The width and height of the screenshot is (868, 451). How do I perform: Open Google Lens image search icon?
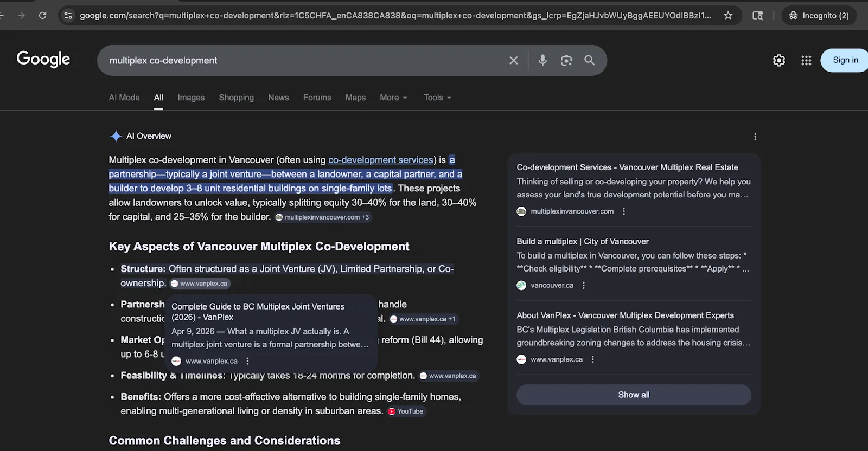coord(566,60)
